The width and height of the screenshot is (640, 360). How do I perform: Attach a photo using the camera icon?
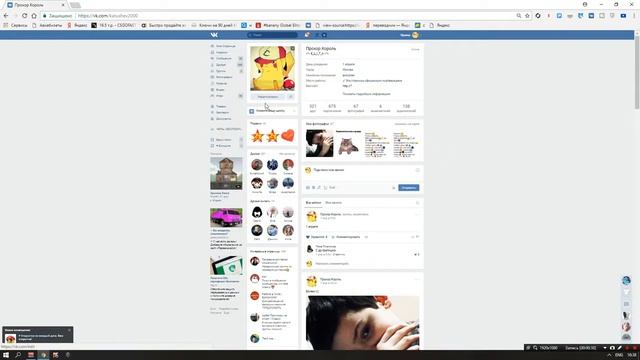pos(308,188)
